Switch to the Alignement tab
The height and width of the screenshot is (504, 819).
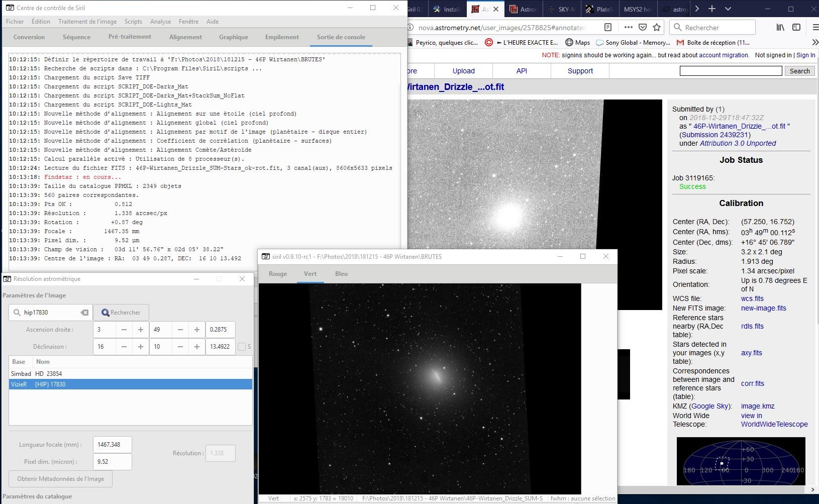[x=185, y=37]
